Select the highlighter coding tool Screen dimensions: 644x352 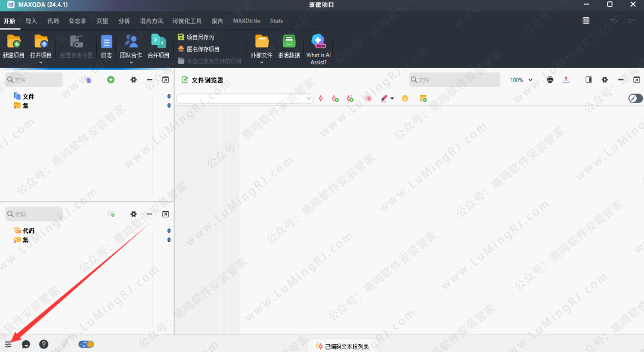pos(383,98)
